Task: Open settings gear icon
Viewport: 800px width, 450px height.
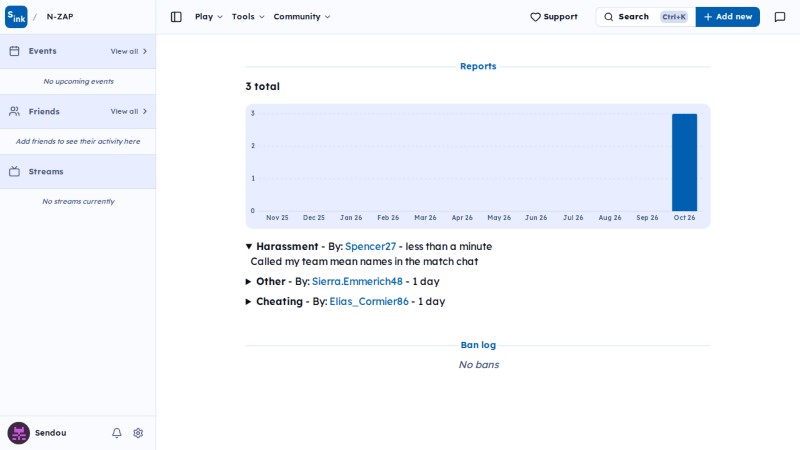Action: [138, 433]
